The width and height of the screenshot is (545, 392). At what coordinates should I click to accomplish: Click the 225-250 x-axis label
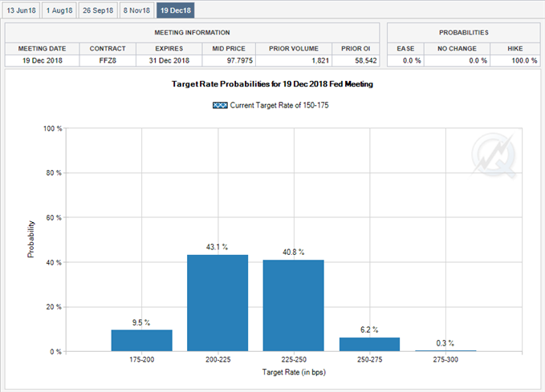(294, 359)
